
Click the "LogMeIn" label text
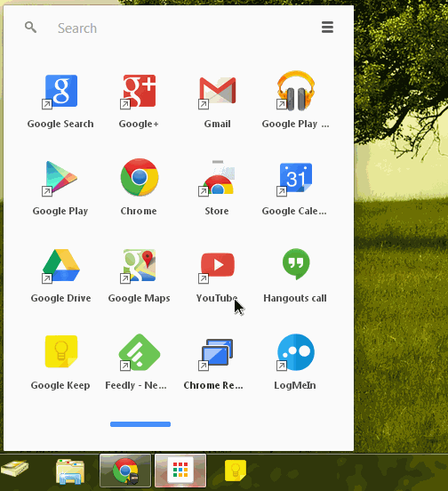point(295,385)
